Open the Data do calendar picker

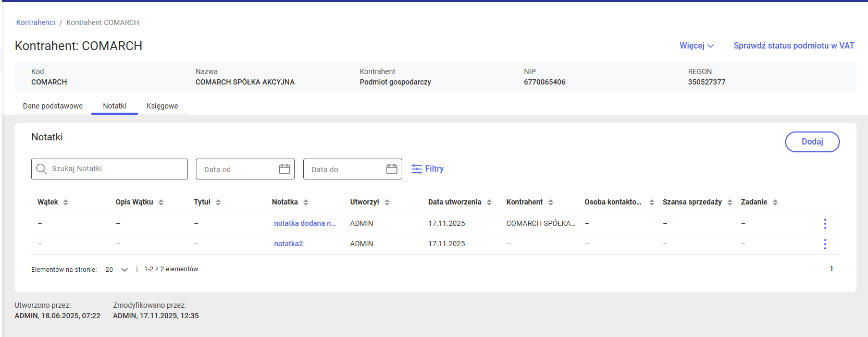pyautogui.click(x=391, y=169)
